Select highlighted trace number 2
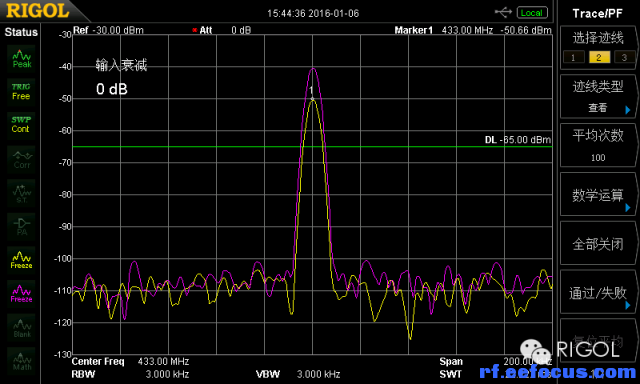This screenshot has width=640, height=384. [599, 58]
